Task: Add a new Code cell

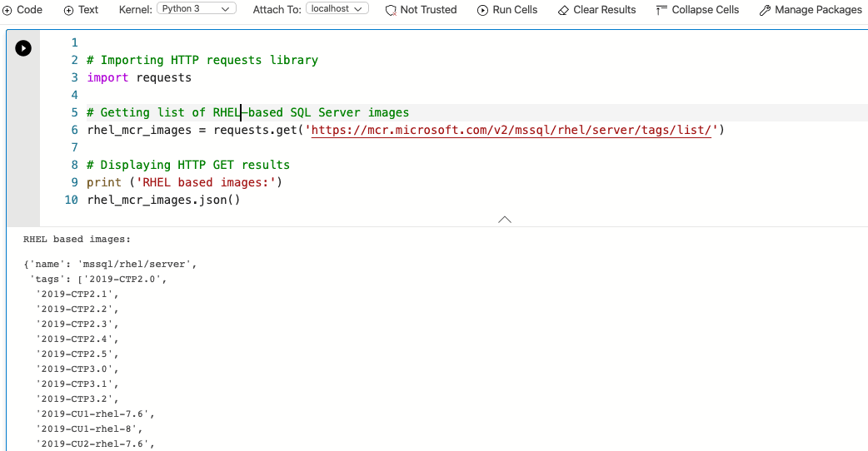Action: coord(22,10)
